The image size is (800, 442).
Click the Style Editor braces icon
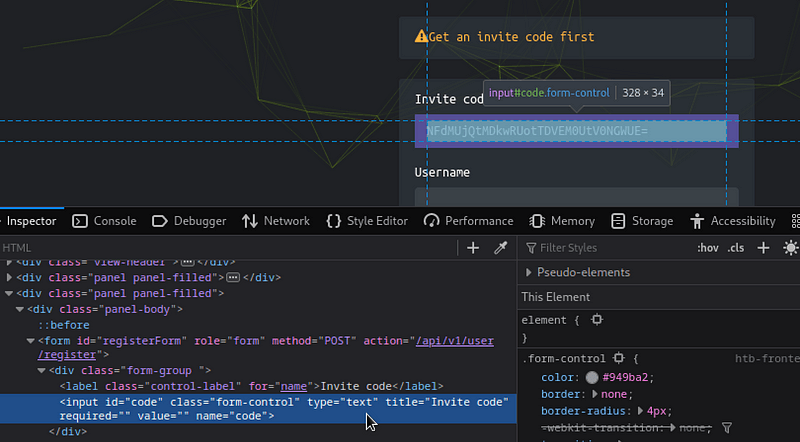[334, 221]
